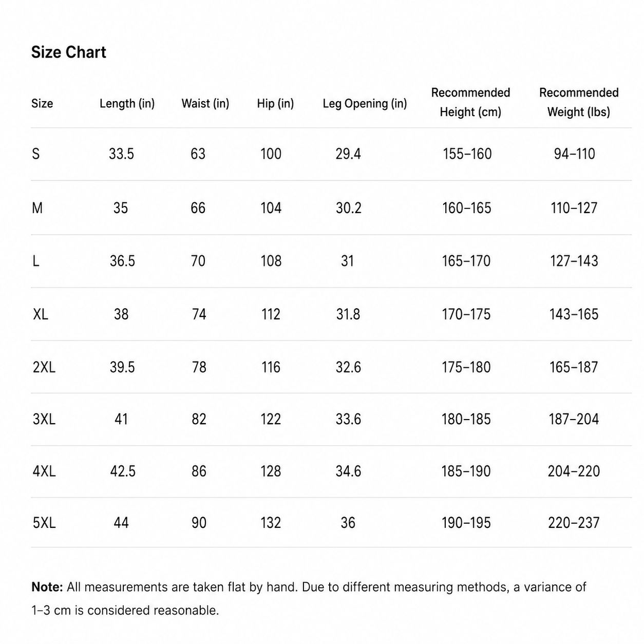This screenshot has height=644, width=644.
Task: Click the 5XL size row label
Action: 44,523
